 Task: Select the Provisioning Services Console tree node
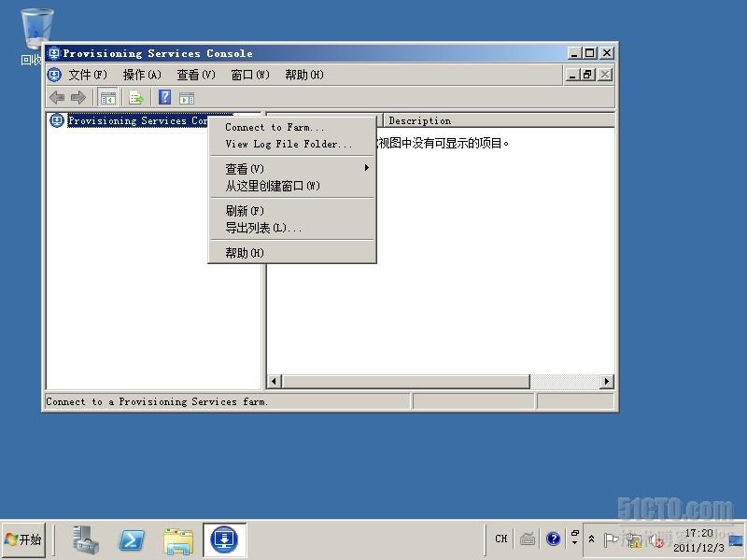(x=137, y=120)
